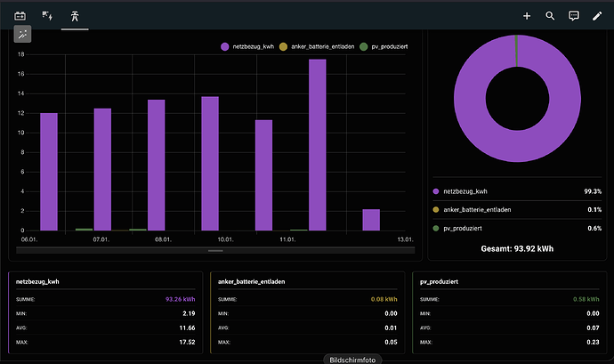
Task: Click the plus add icon
Action: click(527, 16)
